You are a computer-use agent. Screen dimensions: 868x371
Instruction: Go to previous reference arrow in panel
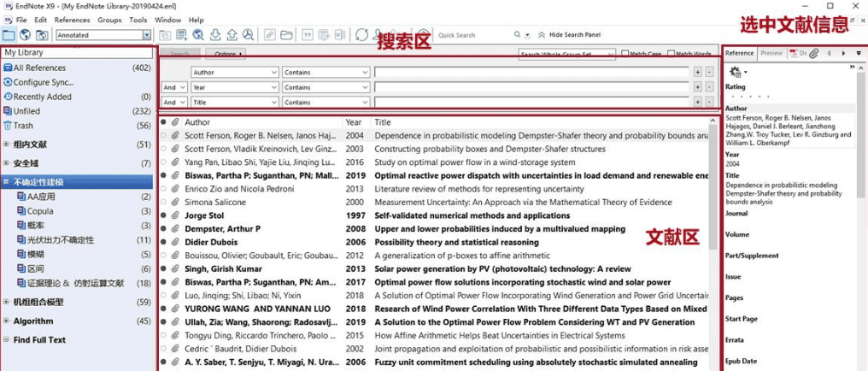829,53
